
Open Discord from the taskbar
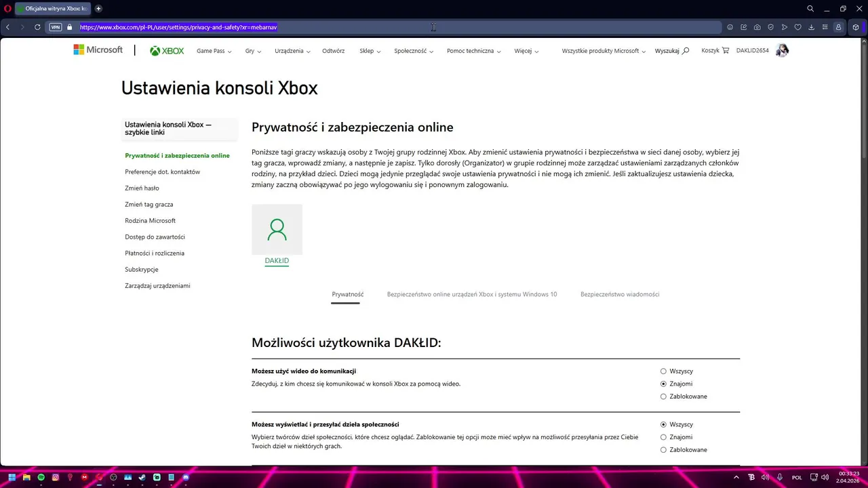tap(186, 477)
